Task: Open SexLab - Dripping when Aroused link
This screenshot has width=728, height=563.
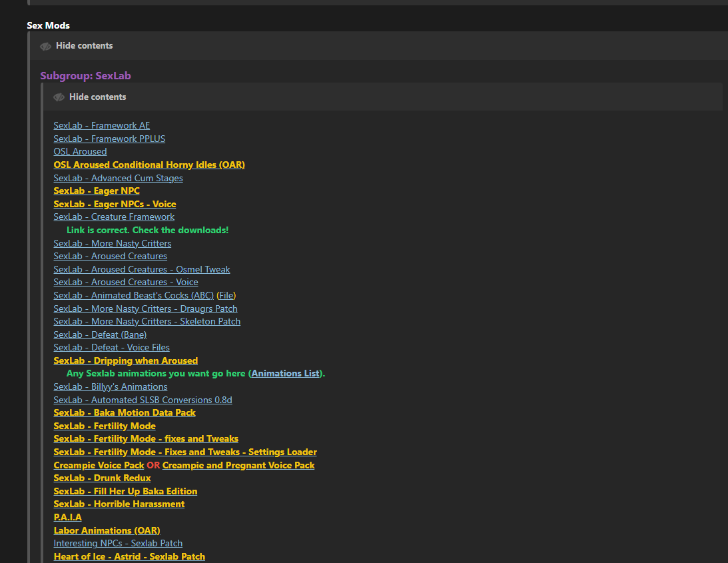Action: pyautogui.click(x=125, y=360)
